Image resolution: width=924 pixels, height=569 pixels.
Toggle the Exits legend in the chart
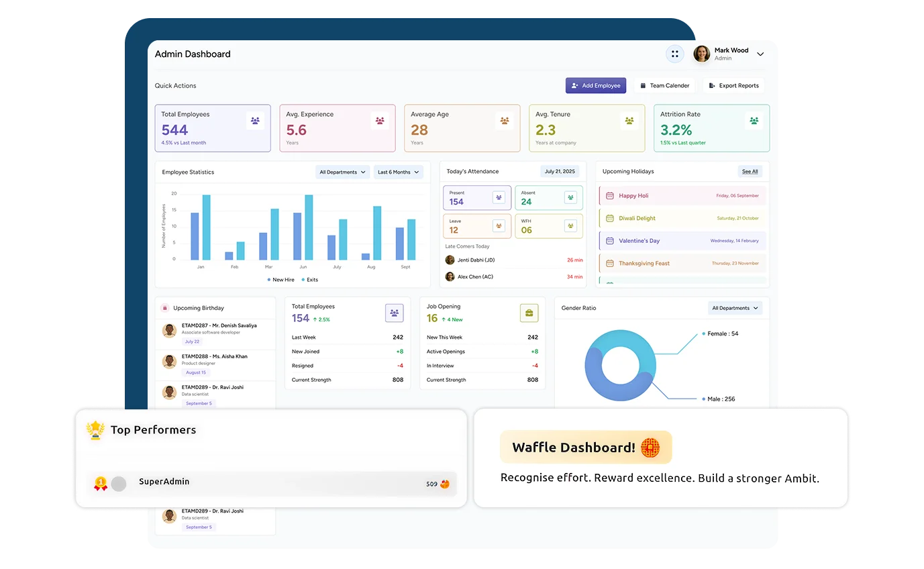[309, 280]
